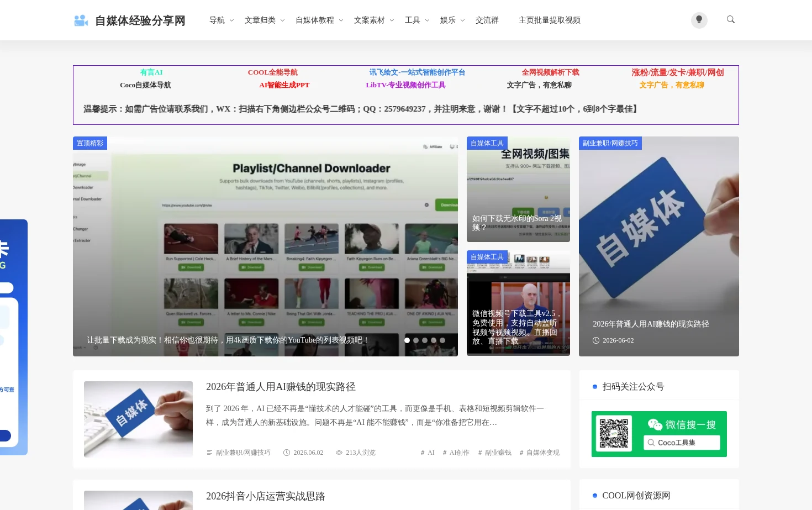This screenshot has width=812, height=510.
Task: Toggle dark mode with the lightbulb icon
Action: (699, 20)
